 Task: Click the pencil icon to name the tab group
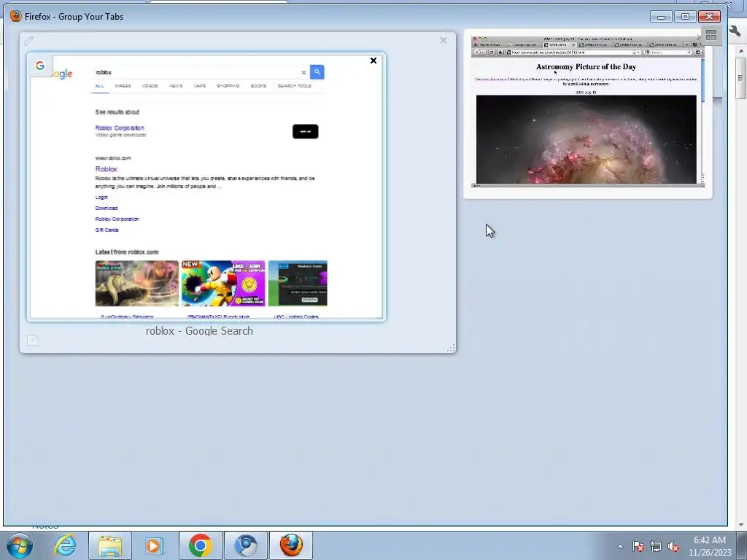click(x=28, y=41)
